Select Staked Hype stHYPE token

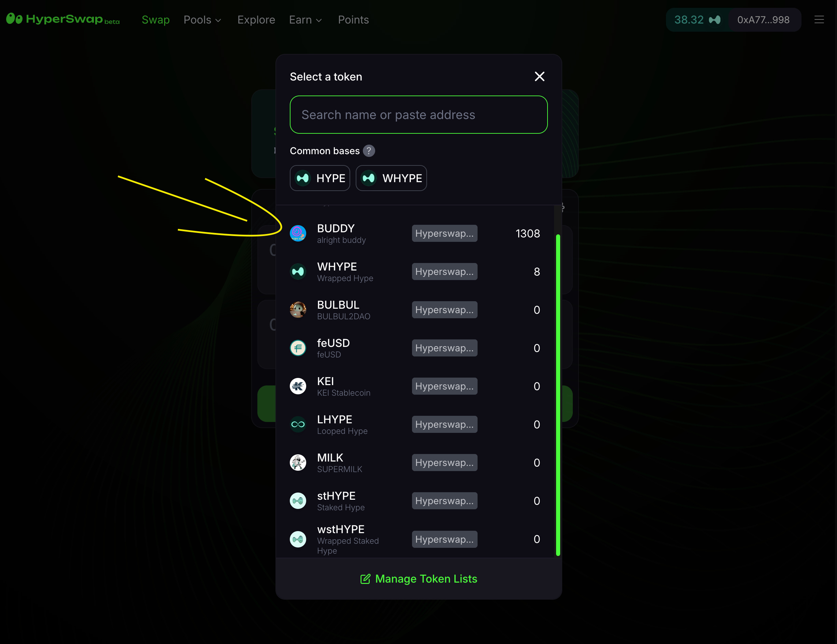[x=415, y=501]
